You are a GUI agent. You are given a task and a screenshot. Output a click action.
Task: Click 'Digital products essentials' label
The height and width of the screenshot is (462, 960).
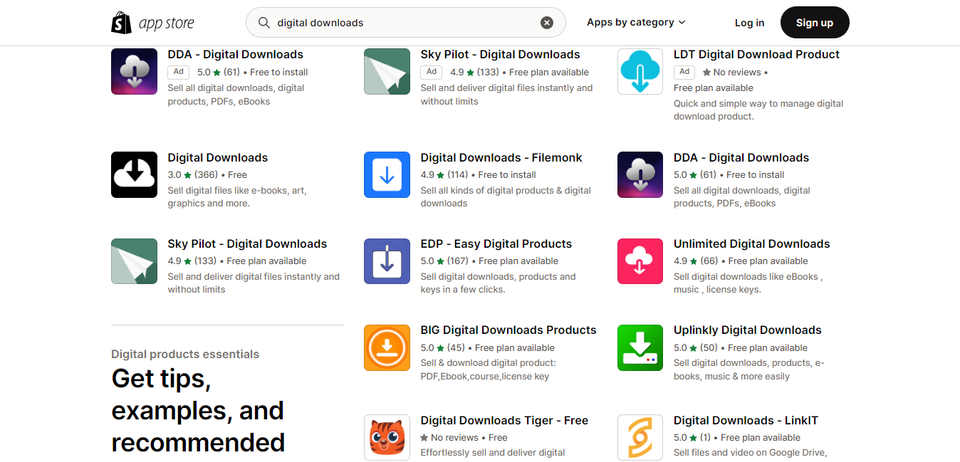[x=185, y=354]
